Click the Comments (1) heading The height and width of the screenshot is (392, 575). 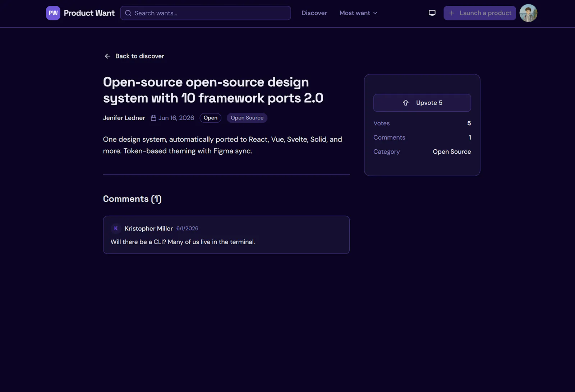[132, 199]
